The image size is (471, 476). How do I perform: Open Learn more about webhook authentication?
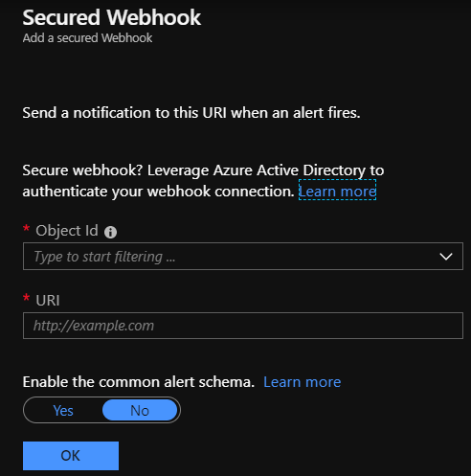point(337,192)
